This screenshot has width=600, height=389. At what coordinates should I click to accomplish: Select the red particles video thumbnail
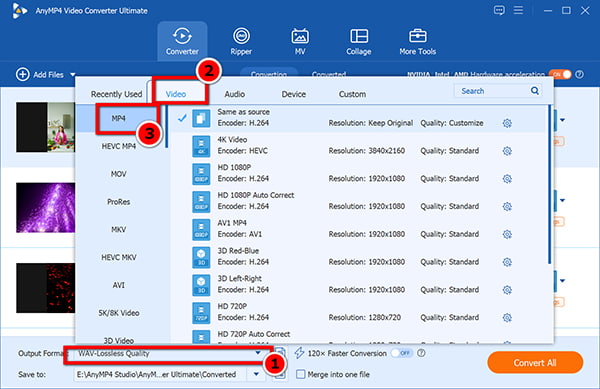(x=46, y=288)
